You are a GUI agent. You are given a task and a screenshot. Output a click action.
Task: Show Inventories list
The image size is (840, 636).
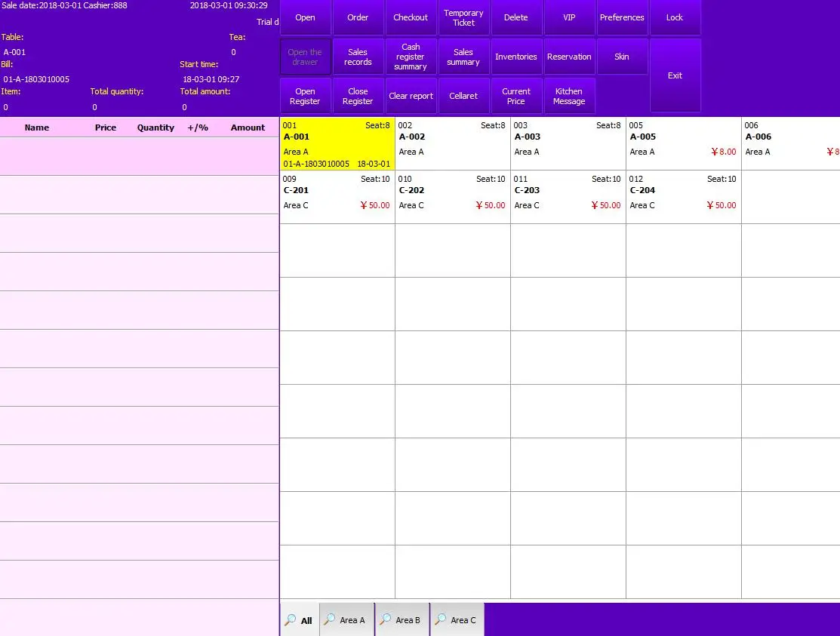point(516,57)
